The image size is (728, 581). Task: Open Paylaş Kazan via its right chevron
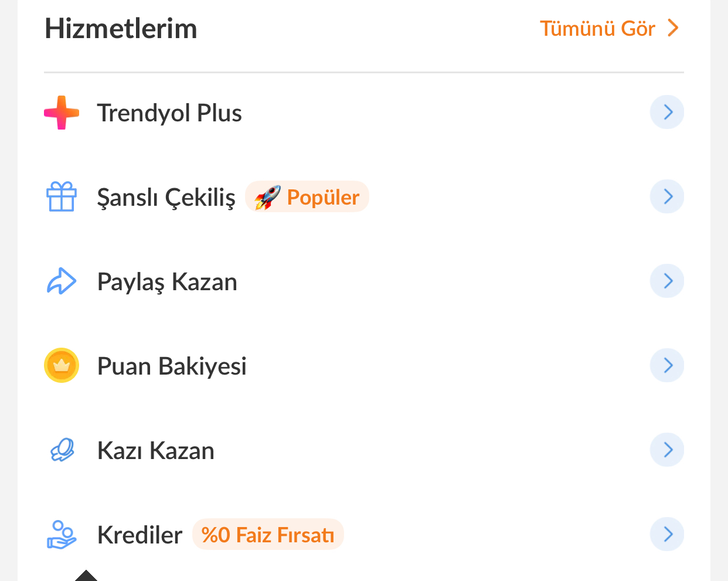click(x=667, y=281)
